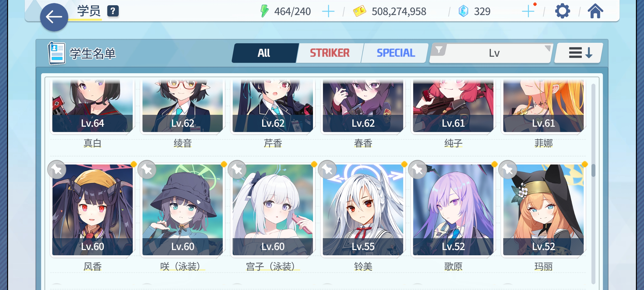
Task: Toggle sort order descending button
Action: click(x=579, y=53)
